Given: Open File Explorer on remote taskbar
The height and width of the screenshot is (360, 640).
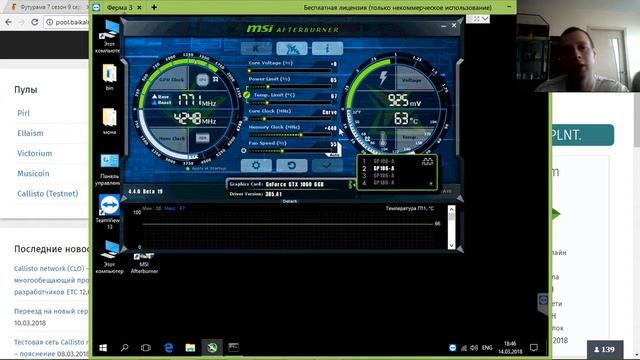Looking at the screenshot, I should (190, 348).
